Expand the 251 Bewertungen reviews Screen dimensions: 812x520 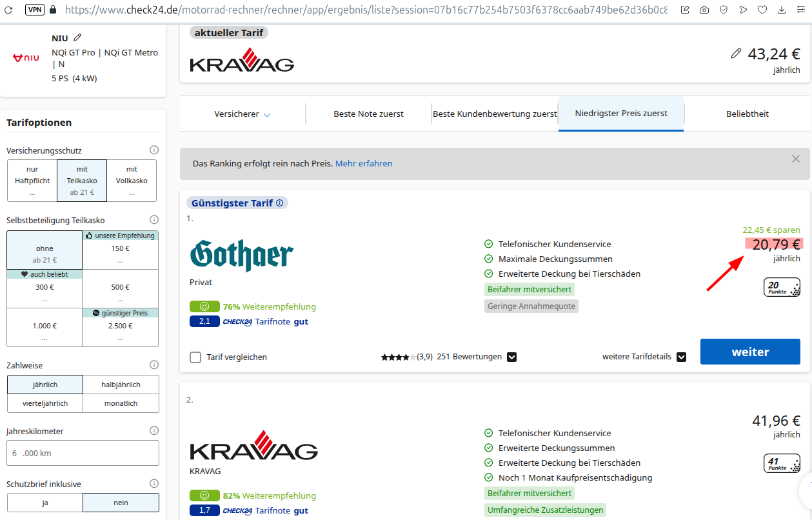click(x=511, y=357)
